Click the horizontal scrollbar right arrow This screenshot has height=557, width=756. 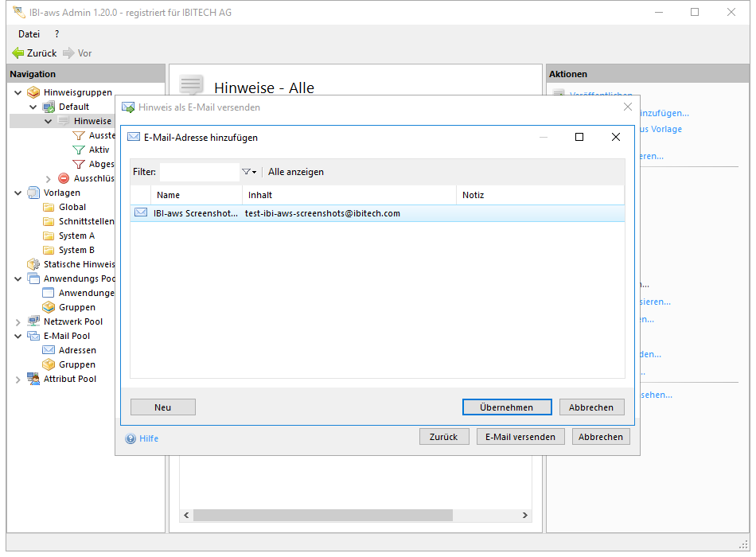tap(525, 516)
